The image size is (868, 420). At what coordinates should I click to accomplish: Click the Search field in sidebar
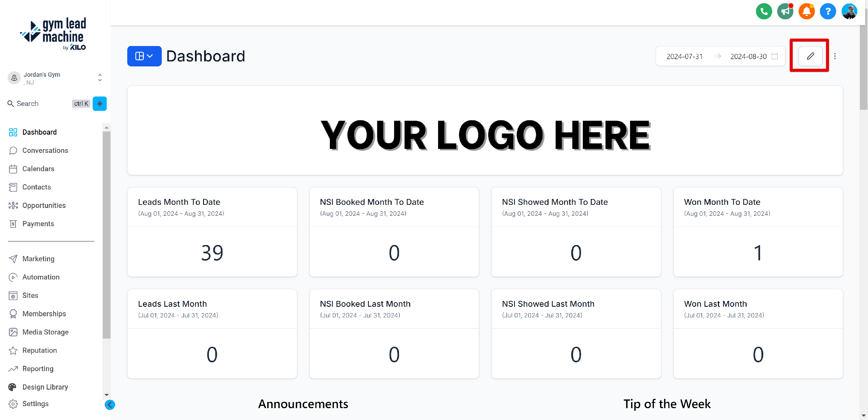pyautogui.click(x=39, y=104)
